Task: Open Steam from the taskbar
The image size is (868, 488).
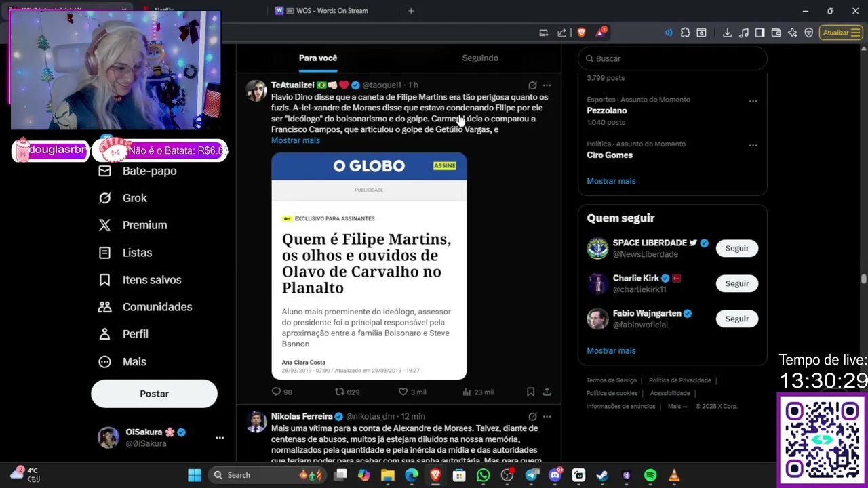Action: point(601,475)
